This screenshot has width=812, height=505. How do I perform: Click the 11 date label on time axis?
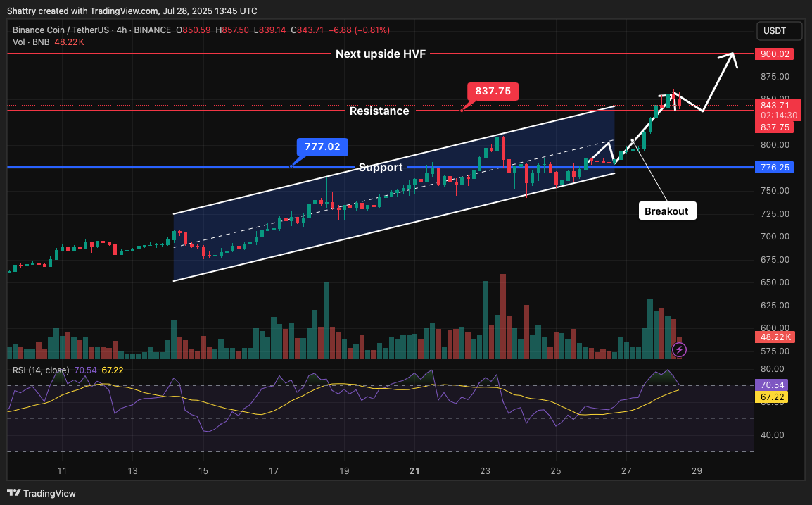click(62, 470)
